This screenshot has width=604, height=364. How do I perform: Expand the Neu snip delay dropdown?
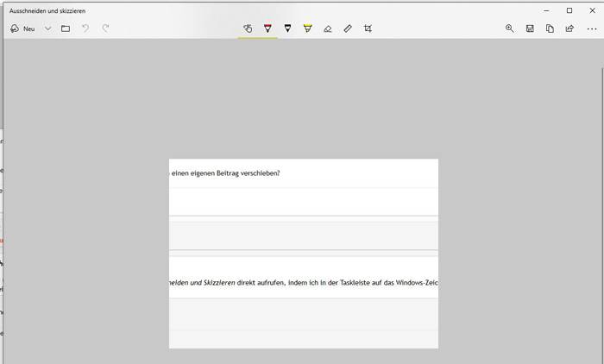pyautogui.click(x=47, y=28)
